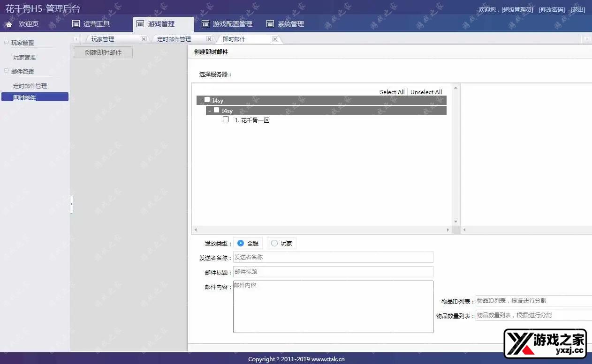The width and height of the screenshot is (592, 364).
Task: Click the list icon beside 游戏配置管理
Action: click(x=205, y=24)
